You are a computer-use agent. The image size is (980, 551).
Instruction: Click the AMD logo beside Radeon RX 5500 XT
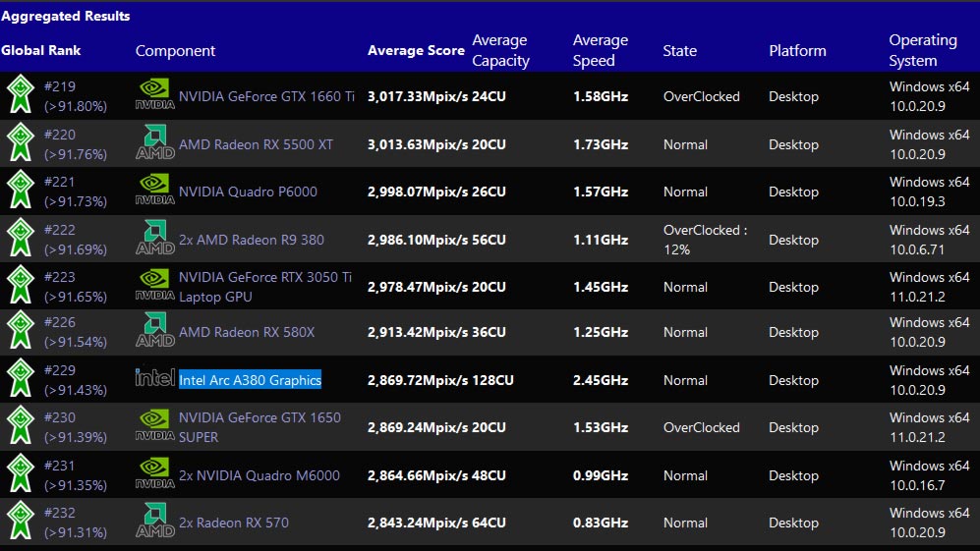tap(155, 142)
